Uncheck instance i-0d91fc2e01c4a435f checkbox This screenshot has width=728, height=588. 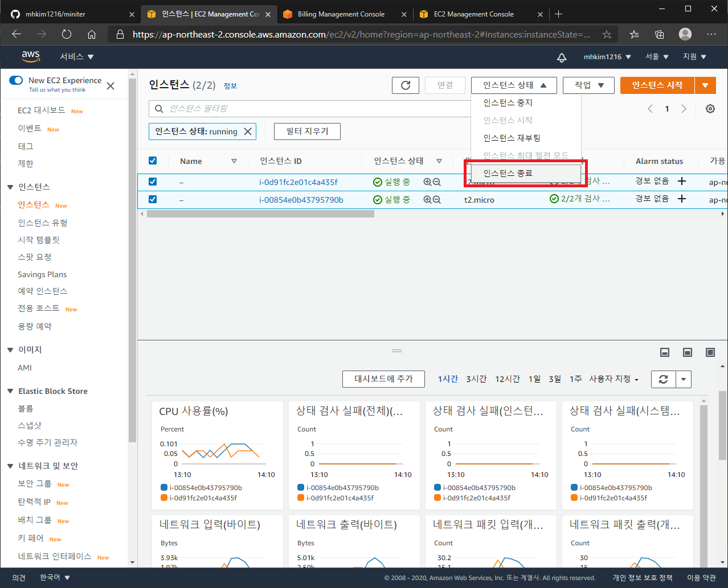coord(153,182)
